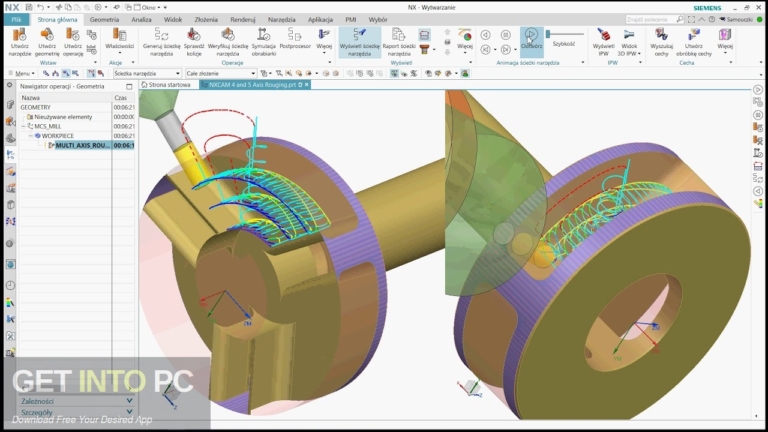The image size is (768, 432).
Task: Click the undo arrow icon
Action: point(41,7)
